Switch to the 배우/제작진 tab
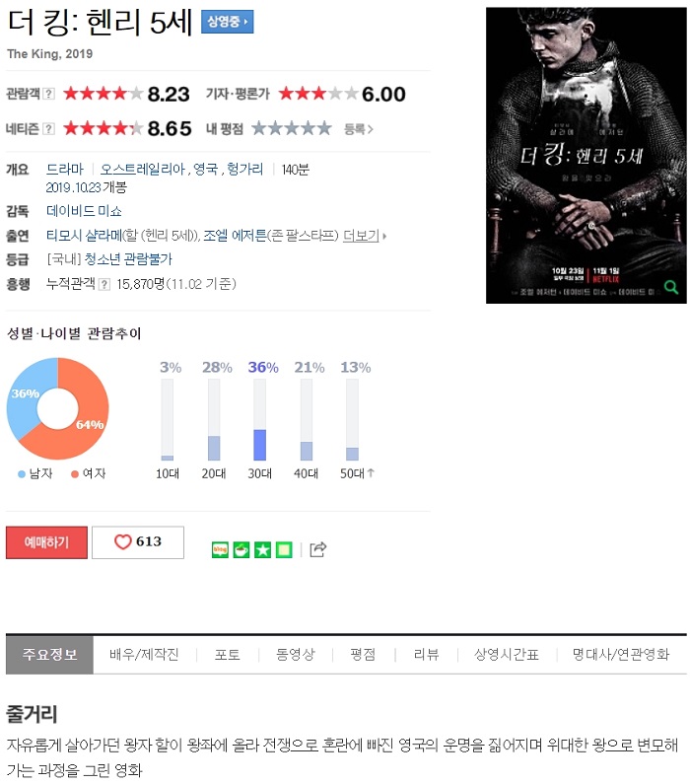The width and height of the screenshot is (690, 784). tap(144, 654)
